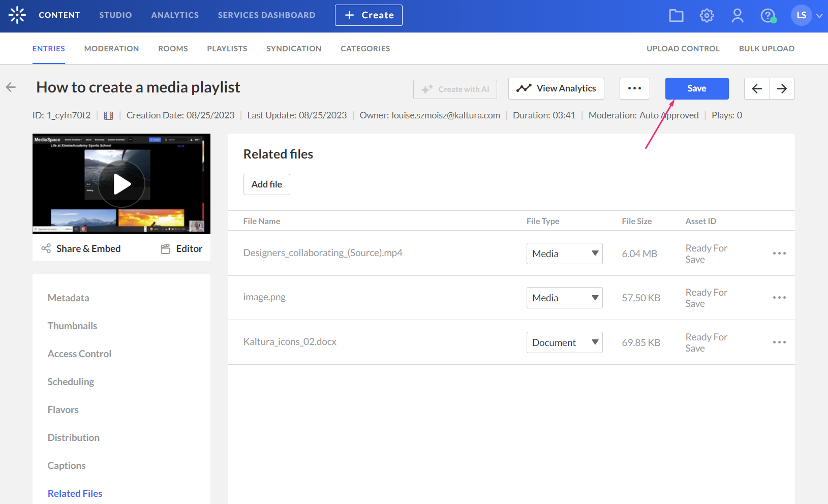
Task: Open settings gear icon
Action: (707, 16)
